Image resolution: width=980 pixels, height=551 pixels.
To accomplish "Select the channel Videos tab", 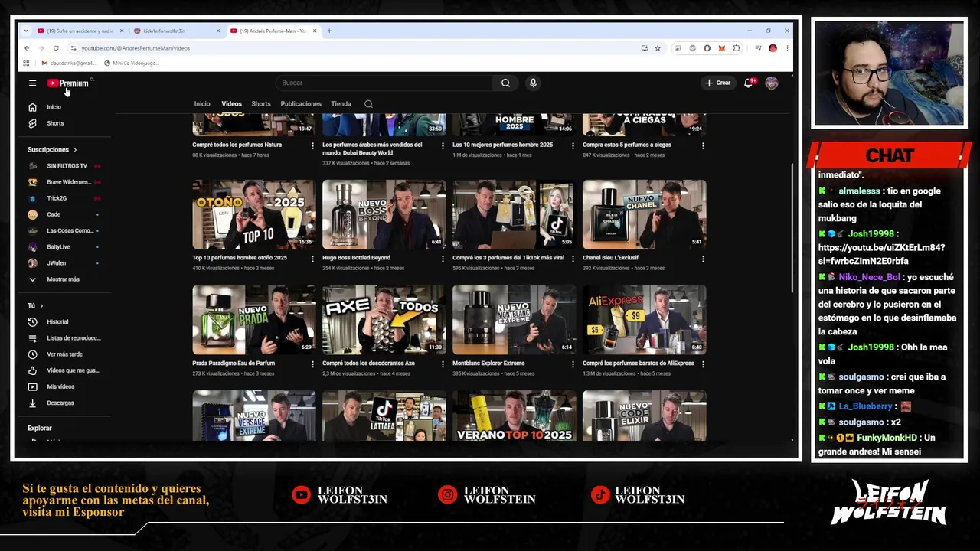I will tap(231, 104).
